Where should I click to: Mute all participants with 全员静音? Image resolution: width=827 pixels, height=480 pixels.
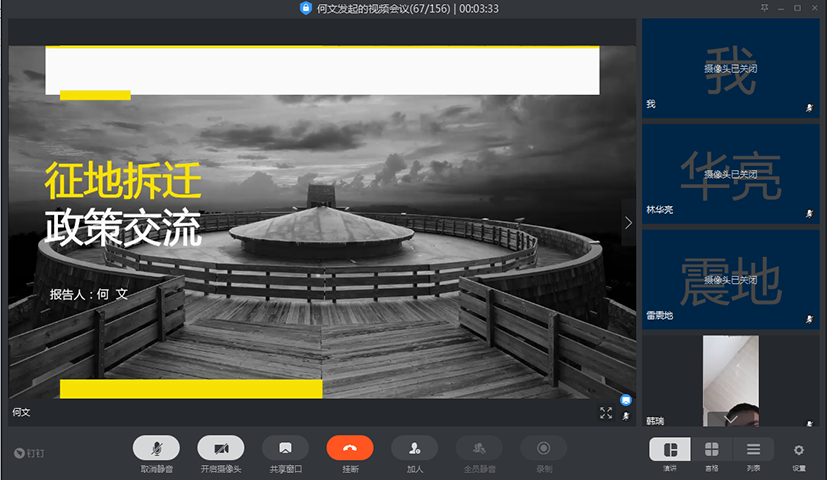tap(479, 448)
